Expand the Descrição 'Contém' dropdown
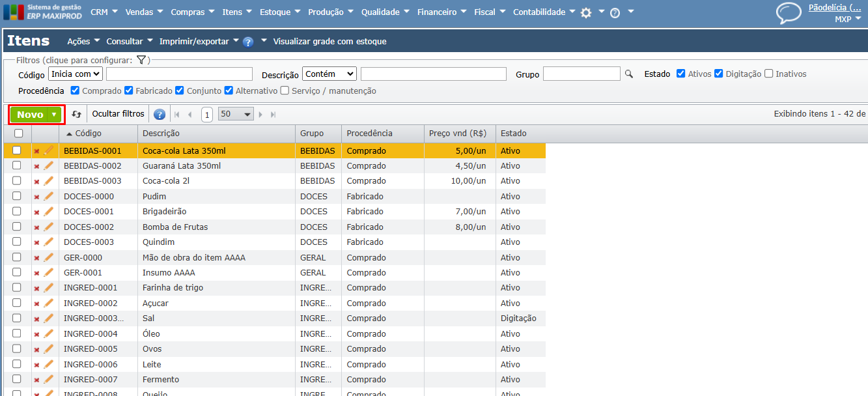The width and height of the screenshot is (868, 396). click(x=329, y=74)
